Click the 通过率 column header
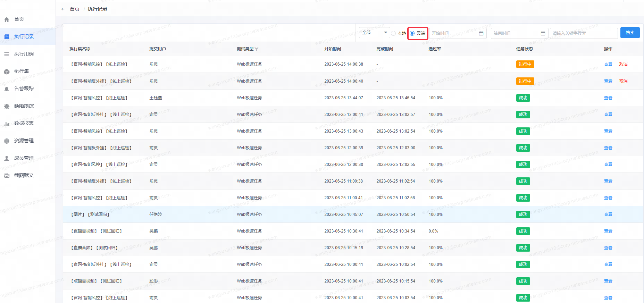Image resolution: width=644 pixels, height=303 pixels. (435, 49)
